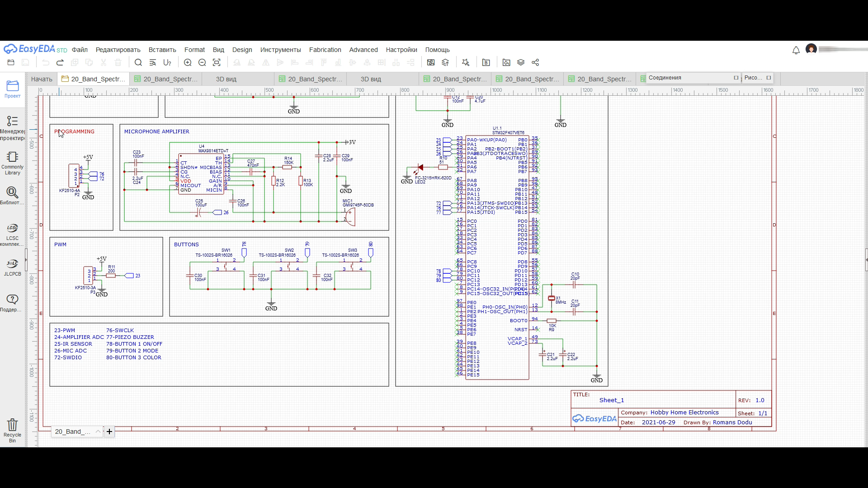Click the user avatar picture
This screenshot has width=868, height=488.
[x=811, y=49]
